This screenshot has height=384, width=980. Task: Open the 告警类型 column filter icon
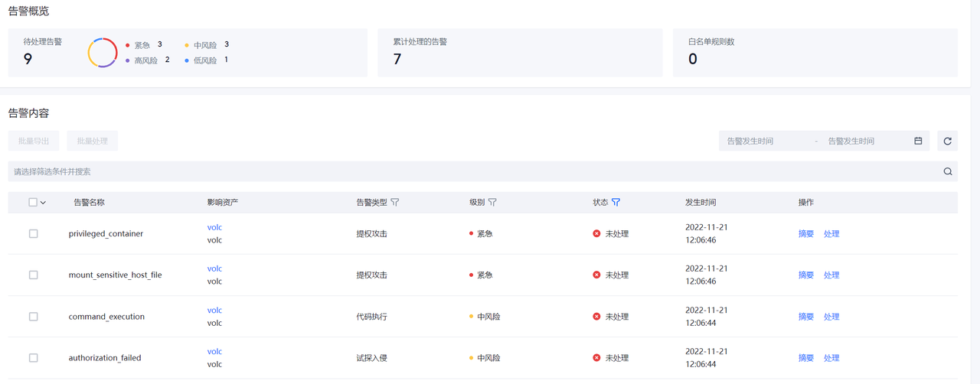point(395,203)
